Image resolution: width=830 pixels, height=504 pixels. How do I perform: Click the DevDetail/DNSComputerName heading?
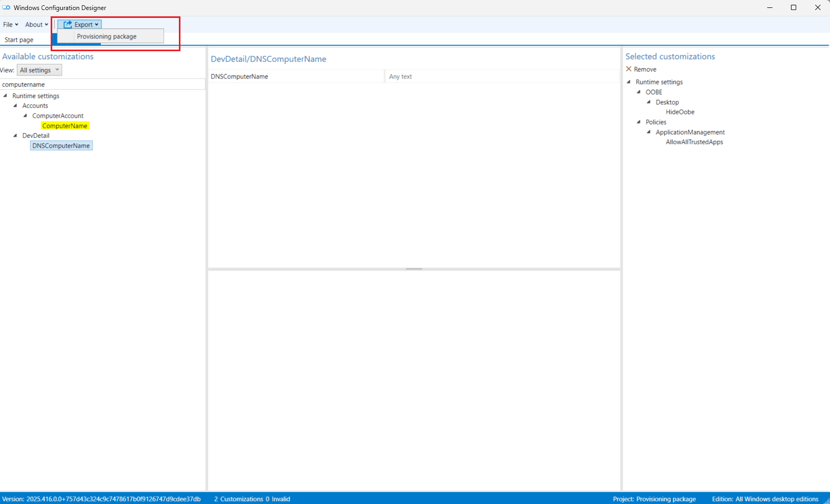pyautogui.click(x=269, y=59)
